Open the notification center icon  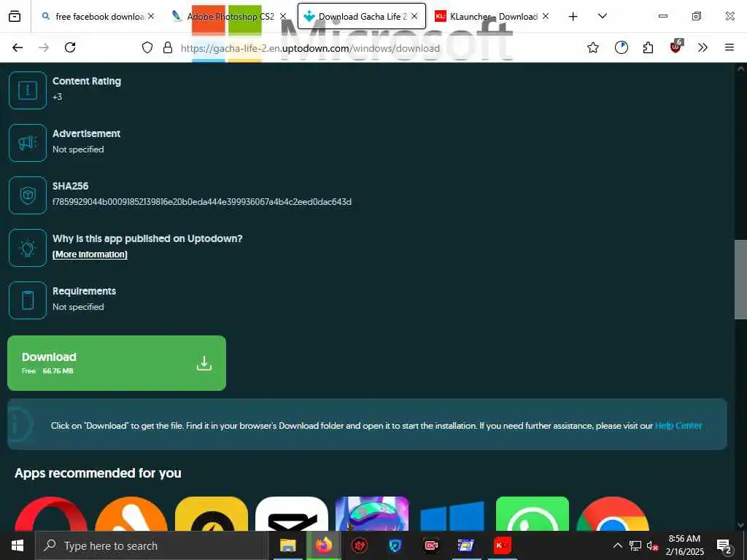724,545
